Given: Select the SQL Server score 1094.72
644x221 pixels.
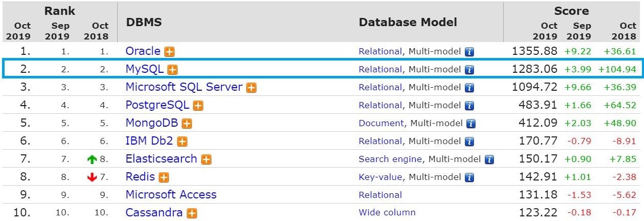Looking at the screenshot, I should [534, 87].
